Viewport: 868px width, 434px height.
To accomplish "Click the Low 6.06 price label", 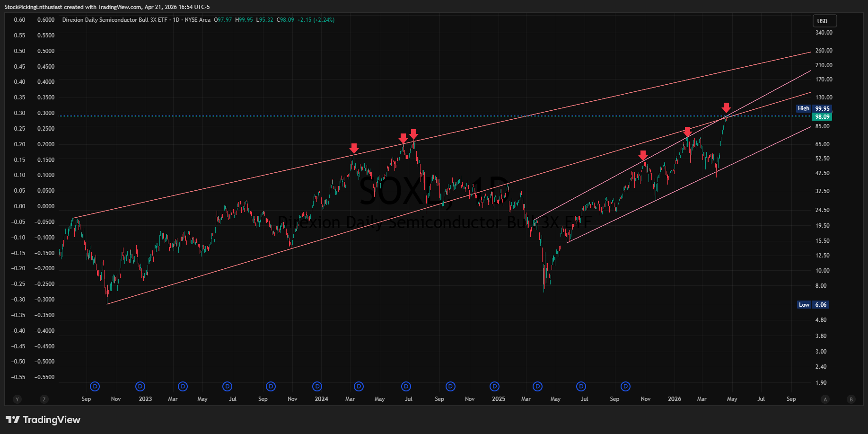I will point(813,305).
